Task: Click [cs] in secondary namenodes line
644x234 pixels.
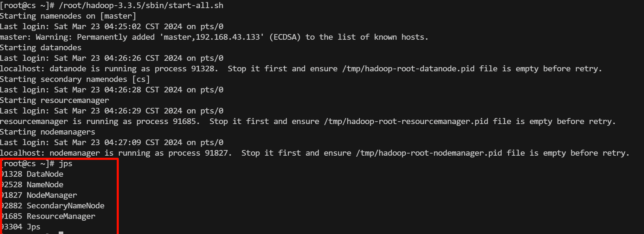Action: coord(141,79)
